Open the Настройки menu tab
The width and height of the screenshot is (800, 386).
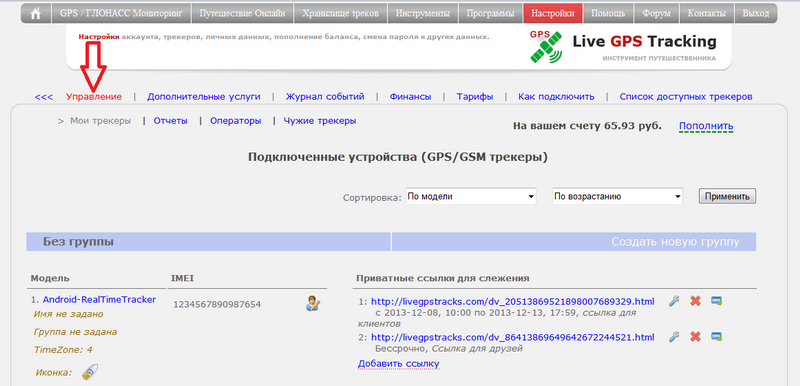click(553, 14)
